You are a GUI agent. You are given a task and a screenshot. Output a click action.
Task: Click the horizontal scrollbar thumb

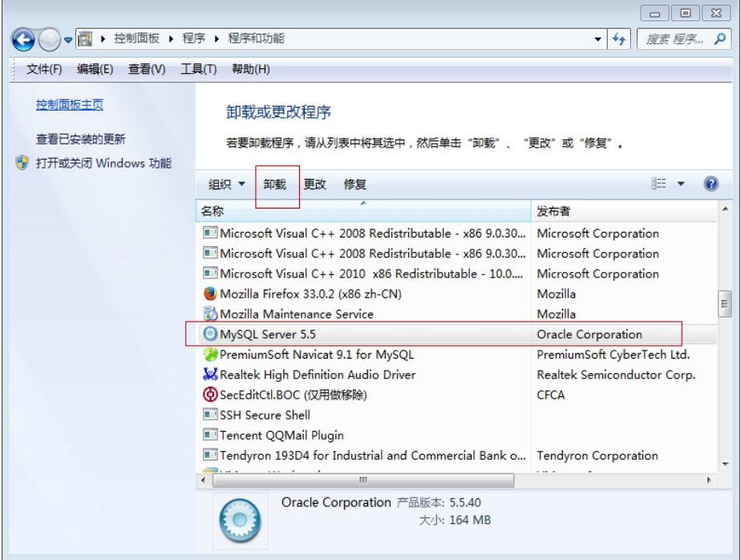point(363,480)
